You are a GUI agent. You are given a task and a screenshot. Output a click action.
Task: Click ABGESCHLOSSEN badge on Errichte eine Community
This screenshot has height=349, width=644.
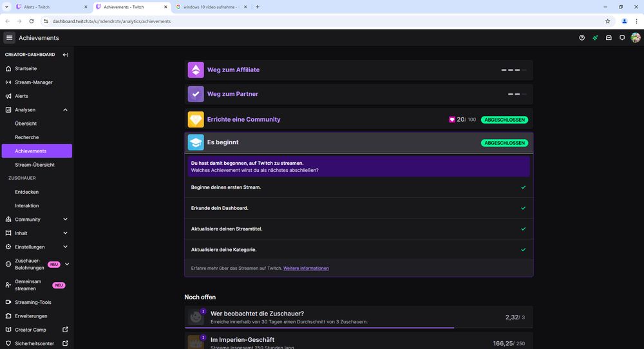coord(504,120)
